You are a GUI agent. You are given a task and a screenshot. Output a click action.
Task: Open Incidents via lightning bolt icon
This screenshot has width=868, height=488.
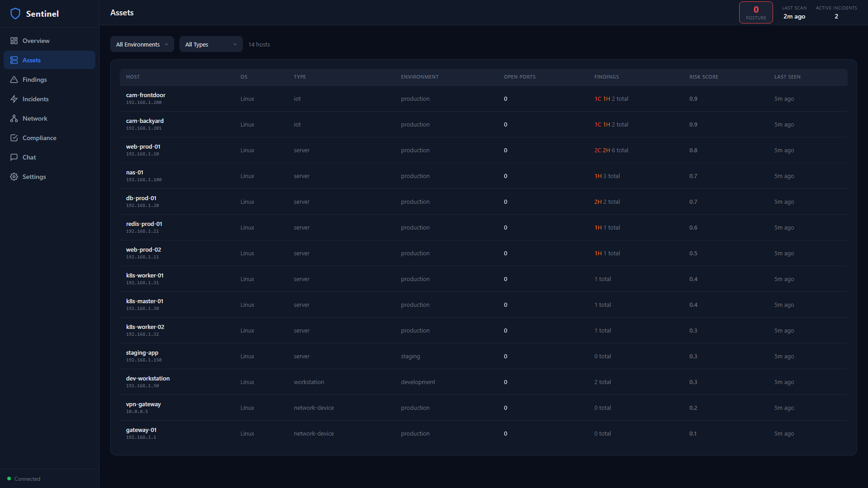(x=14, y=99)
